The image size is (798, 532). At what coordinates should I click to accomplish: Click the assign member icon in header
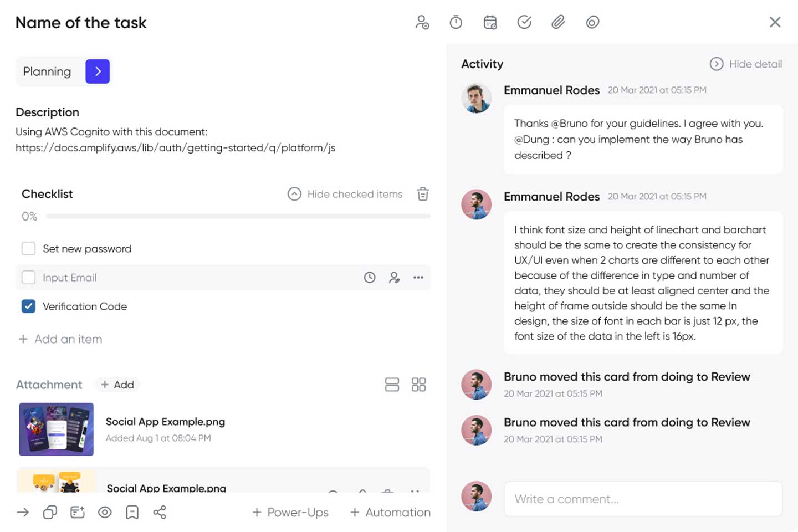pyautogui.click(x=422, y=22)
